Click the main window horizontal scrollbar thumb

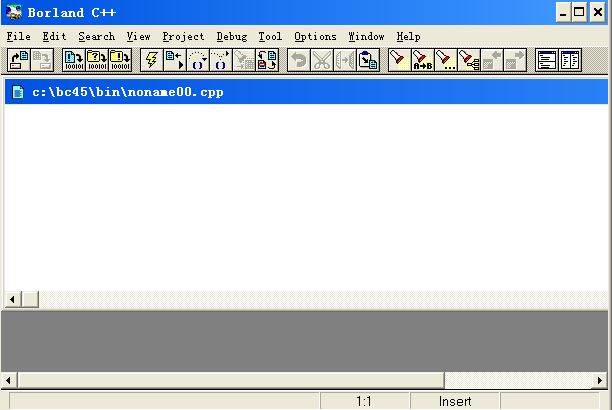click(x=231, y=380)
